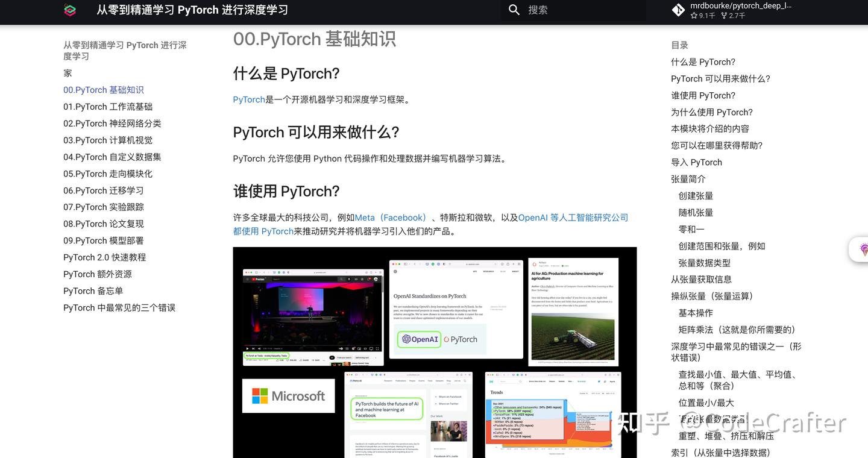
Task: Open PyTorch 备忘单 from the navigation
Action: click(x=93, y=291)
